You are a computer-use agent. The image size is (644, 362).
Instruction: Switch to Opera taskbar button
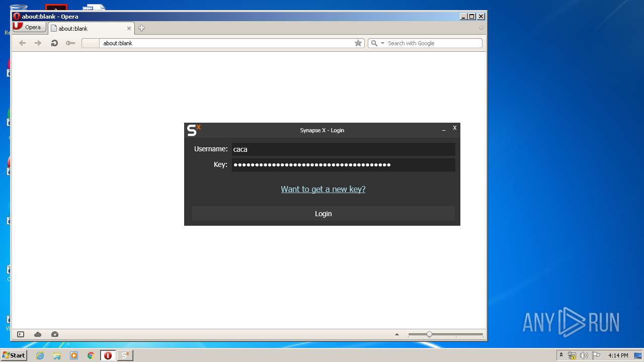click(x=108, y=355)
